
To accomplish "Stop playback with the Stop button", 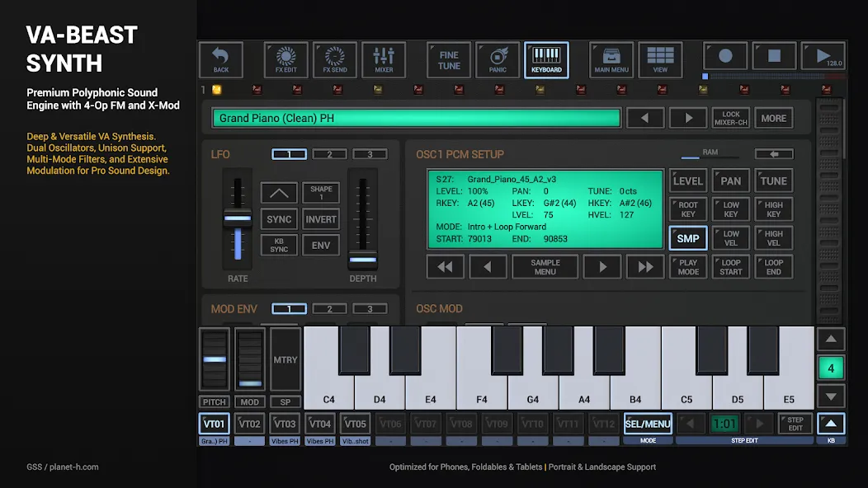I will [x=774, y=56].
